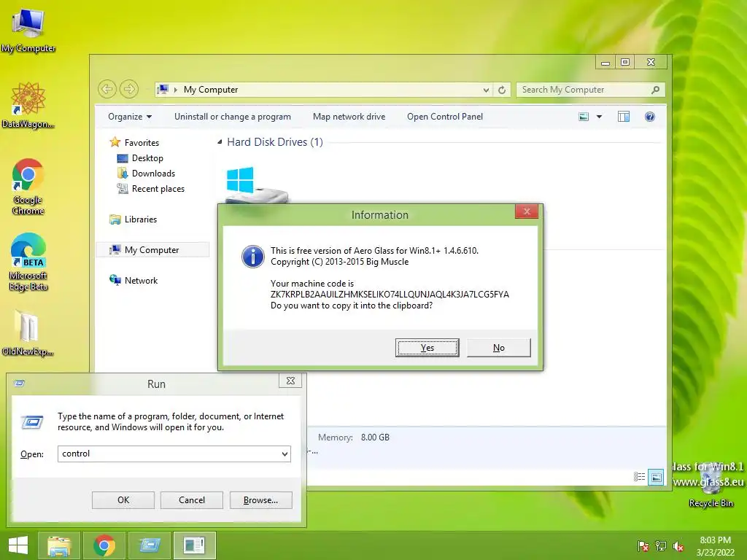Click the Action Center flag tray icon
This screenshot has height=560, width=747.
(643, 546)
